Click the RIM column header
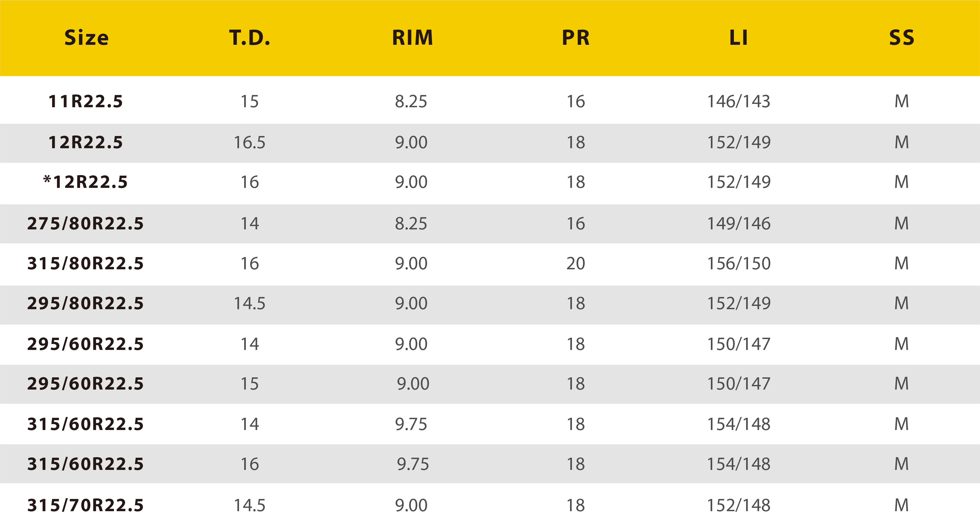Viewport: 980px width, 531px height. 412,38
